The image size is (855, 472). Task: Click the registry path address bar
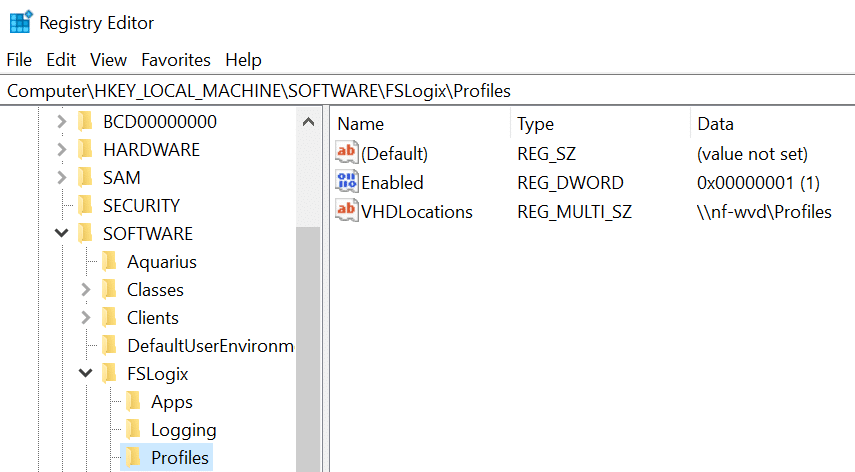coord(428,90)
